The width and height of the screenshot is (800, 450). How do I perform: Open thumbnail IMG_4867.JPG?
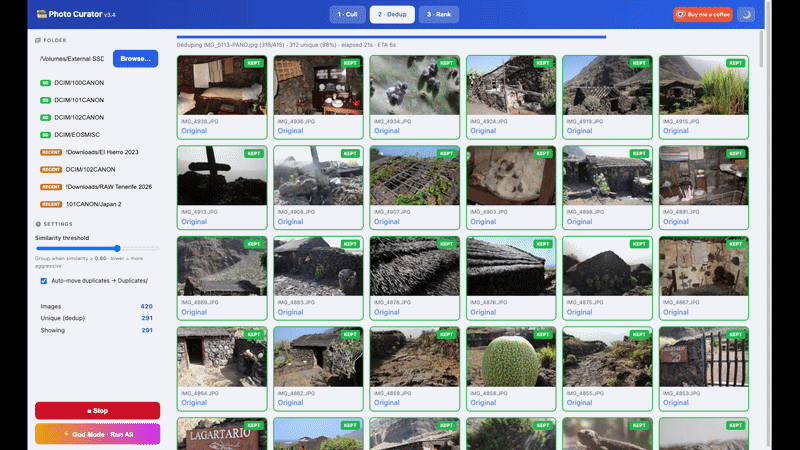[704, 266]
